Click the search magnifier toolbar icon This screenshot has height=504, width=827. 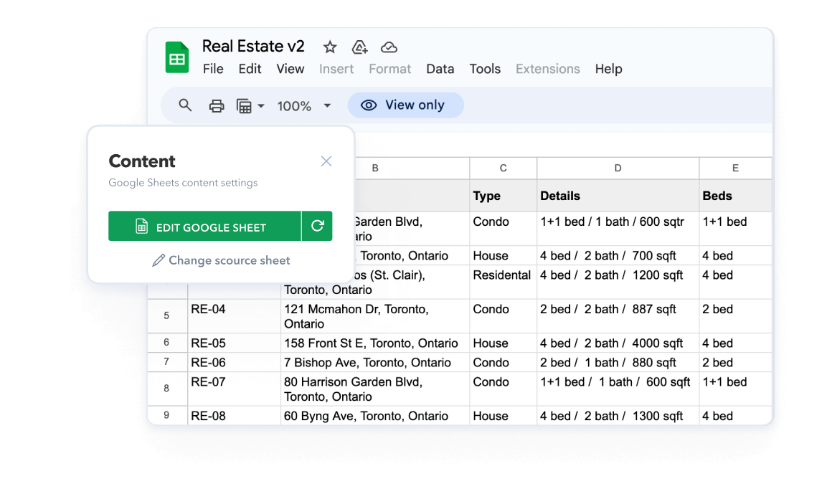pos(185,105)
